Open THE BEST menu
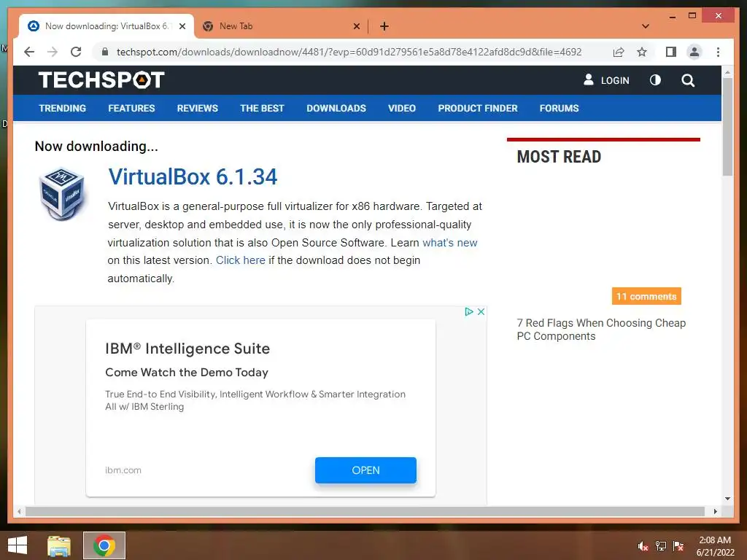Viewport: 747px width, 560px height. point(262,108)
